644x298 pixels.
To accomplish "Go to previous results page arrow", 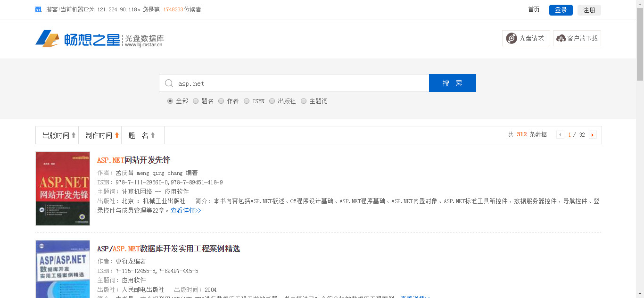I will [560, 135].
